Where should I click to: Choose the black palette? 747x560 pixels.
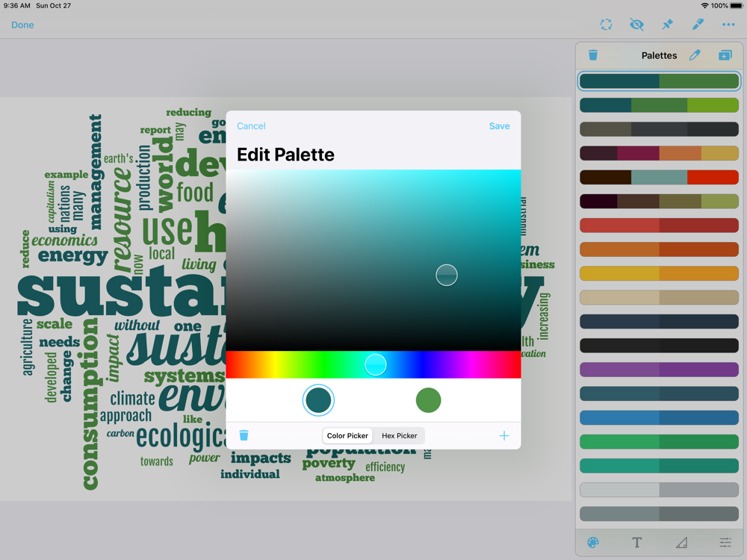[660, 345]
